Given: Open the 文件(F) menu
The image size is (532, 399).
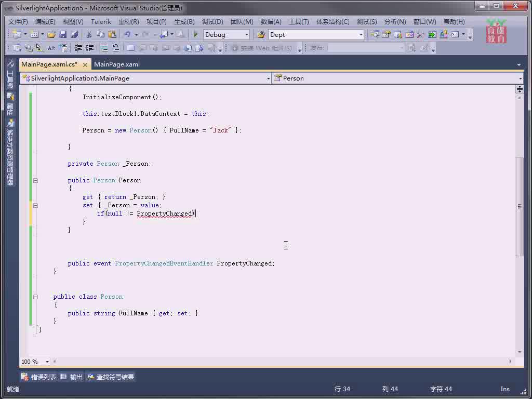Looking at the screenshot, I should [x=18, y=22].
